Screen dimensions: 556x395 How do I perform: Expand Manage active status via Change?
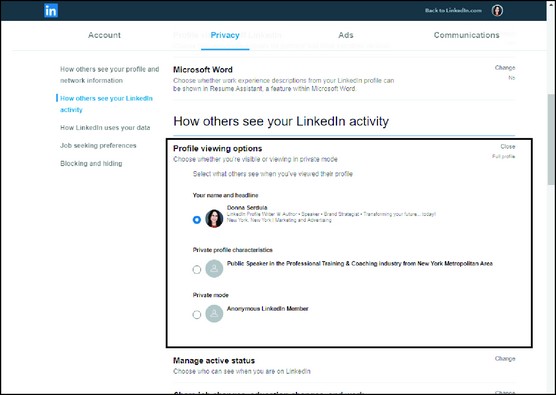pos(505,359)
